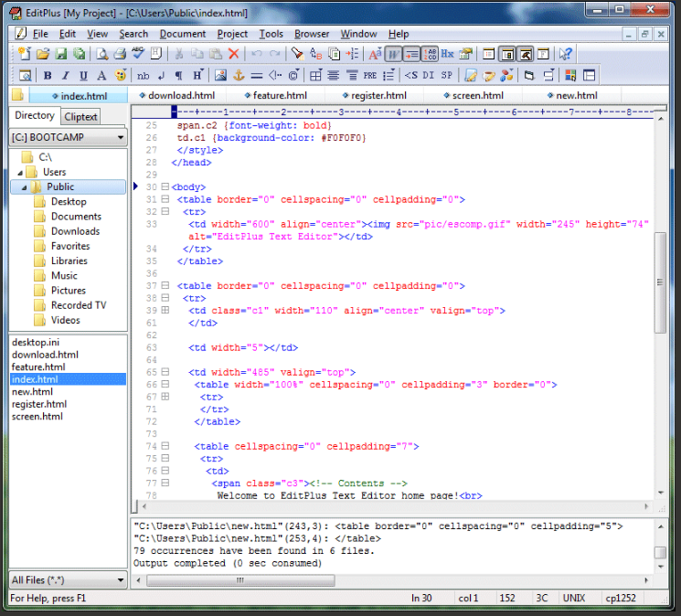This screenshot has width=681, height=616.
Task: Toggle the Output window hammer button
Action: 525,54
